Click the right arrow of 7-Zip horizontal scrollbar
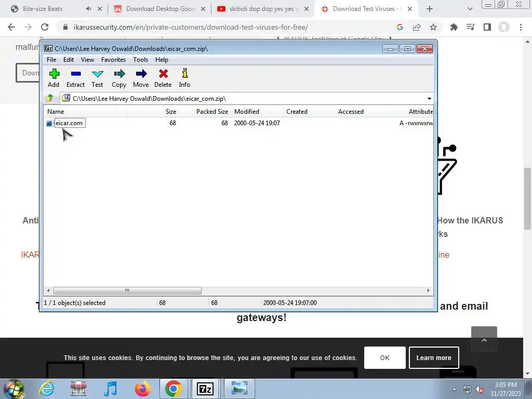The image size is (532, 399). click(x=428, y=290)
